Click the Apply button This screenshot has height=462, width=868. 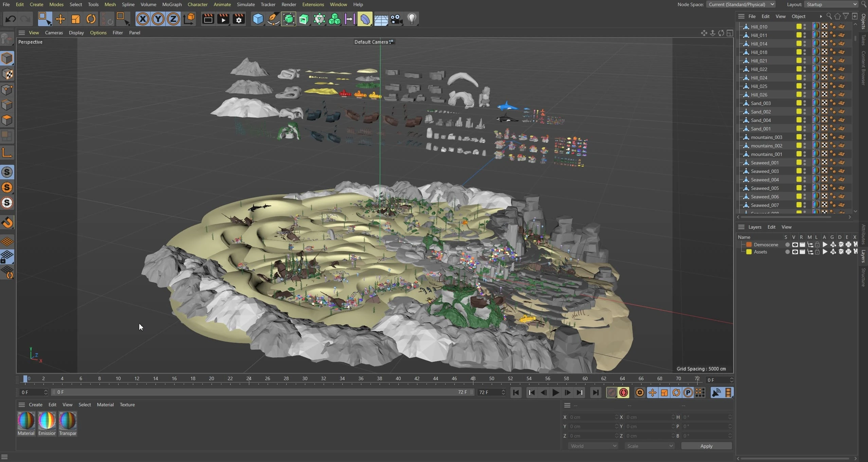click(706, 446)
